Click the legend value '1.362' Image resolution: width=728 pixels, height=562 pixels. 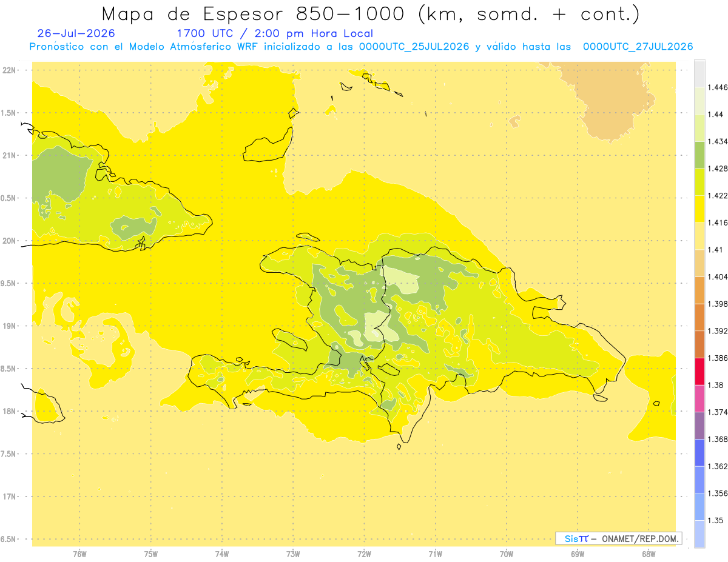point(718,466)
